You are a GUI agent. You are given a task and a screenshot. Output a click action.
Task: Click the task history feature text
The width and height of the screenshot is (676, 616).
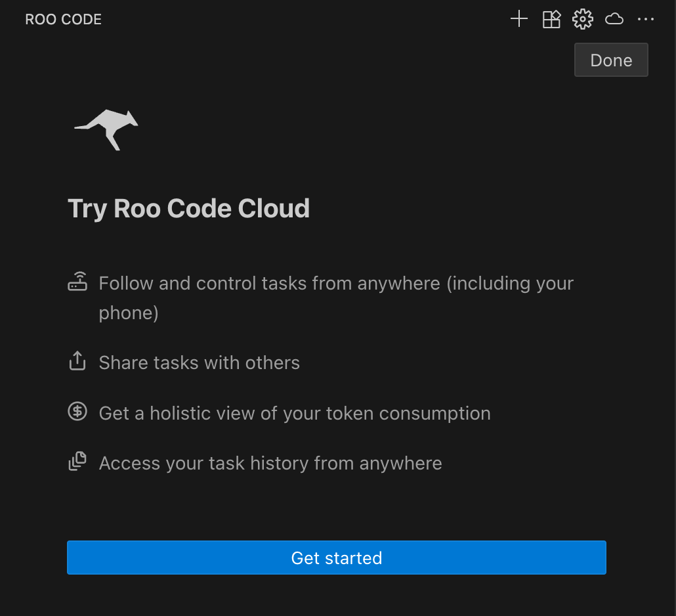pos(270,462)
